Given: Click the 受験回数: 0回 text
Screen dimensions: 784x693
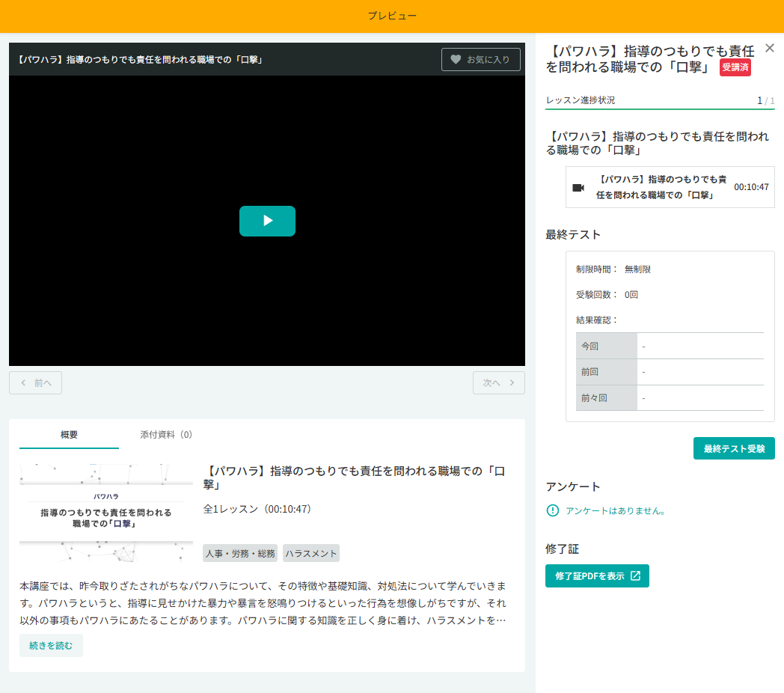Looking at the screenshot, I should tap(607, 295).
